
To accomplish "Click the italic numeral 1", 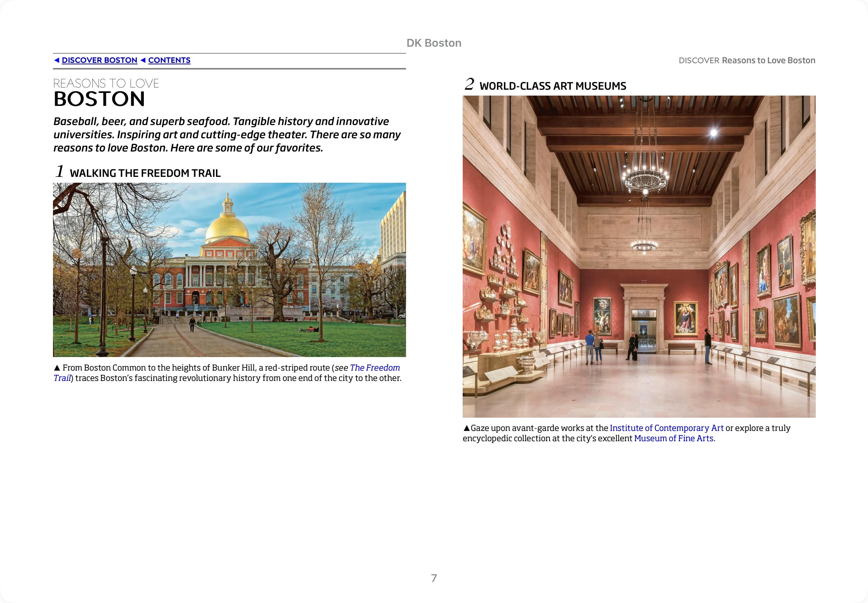I will (x=60, y=171).
